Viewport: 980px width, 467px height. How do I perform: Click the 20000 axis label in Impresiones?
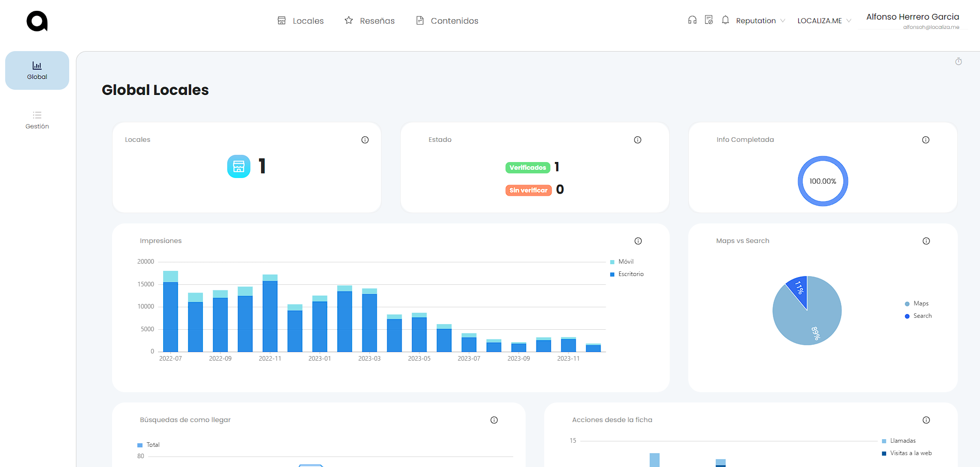click(x=146, y=262)
